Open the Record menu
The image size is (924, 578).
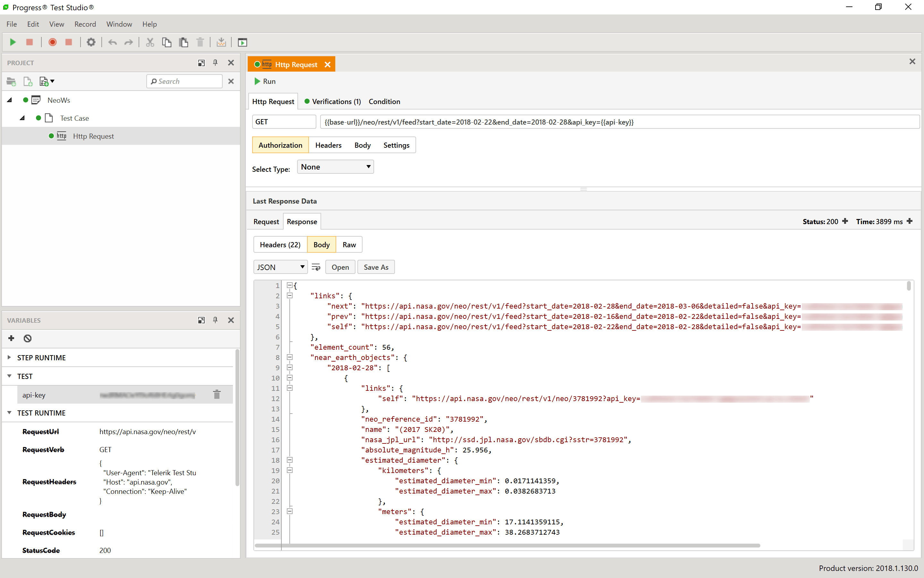pyautogui.click(x=85, y=24)
